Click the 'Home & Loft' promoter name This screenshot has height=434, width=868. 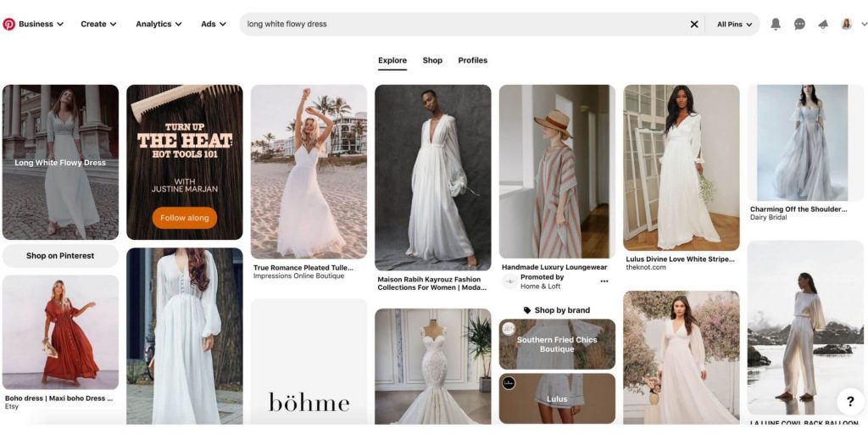pyautogui.click(x=540, y=287)
